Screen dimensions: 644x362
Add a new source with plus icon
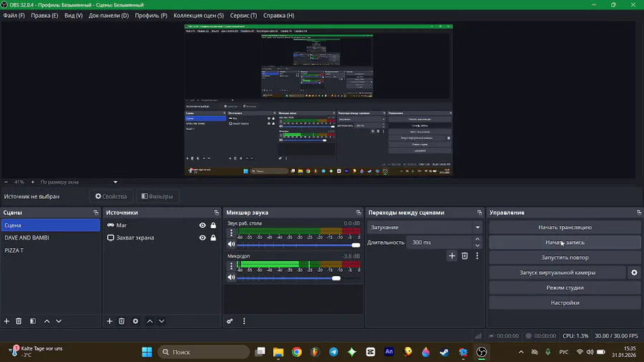click(109, 321)
